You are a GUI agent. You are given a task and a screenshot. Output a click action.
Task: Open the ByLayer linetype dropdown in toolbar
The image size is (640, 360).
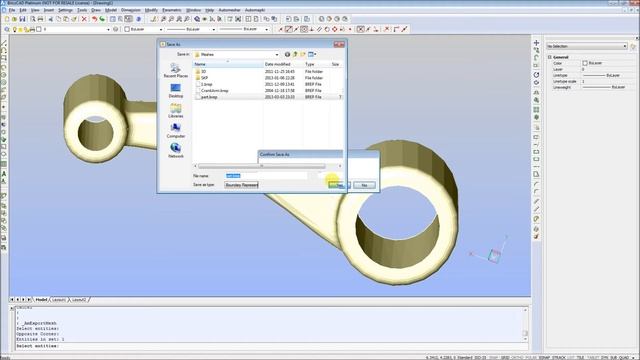[x=213, y=29]
